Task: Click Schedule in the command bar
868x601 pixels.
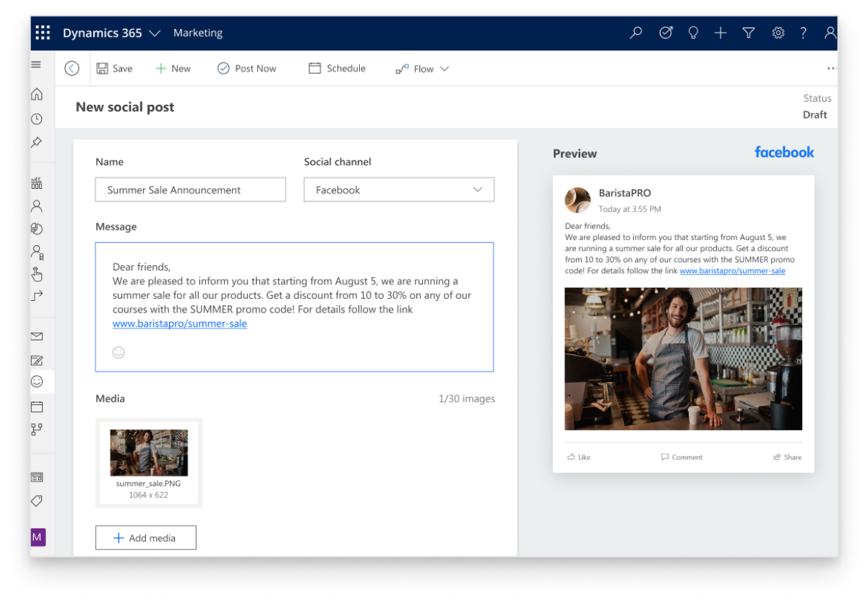Action: 338,68
